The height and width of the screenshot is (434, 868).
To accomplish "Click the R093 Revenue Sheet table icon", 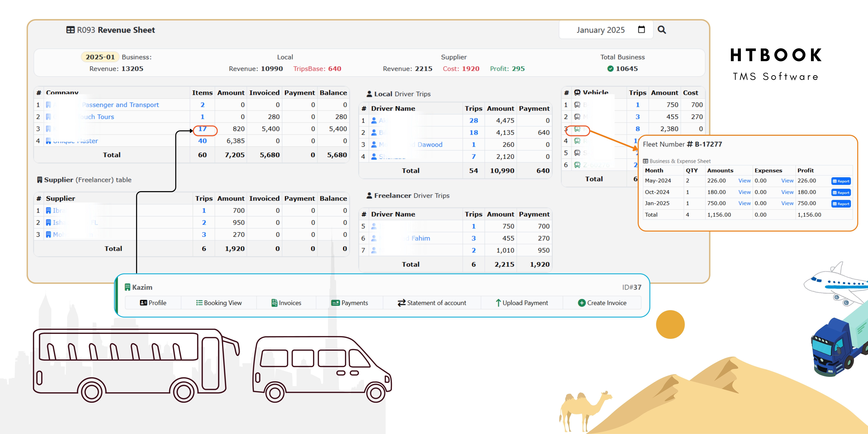I will pos(70,30).
